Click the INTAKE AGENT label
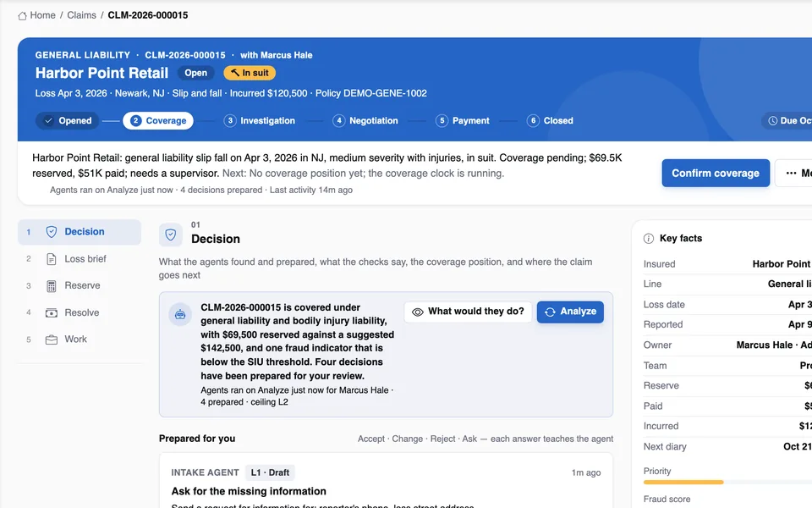Viewport: 812px width, 508px height. click(205, 472)
